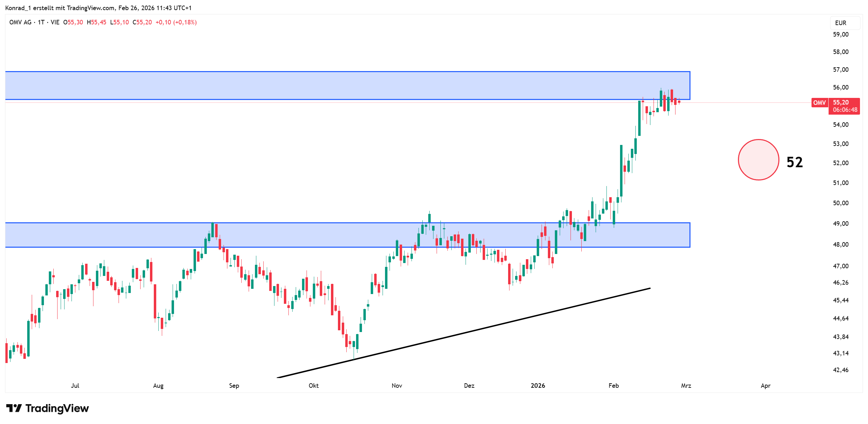The image size is (868, 424).
Task: Click the Feb label on time axis
Action: (x=613, y=385)
